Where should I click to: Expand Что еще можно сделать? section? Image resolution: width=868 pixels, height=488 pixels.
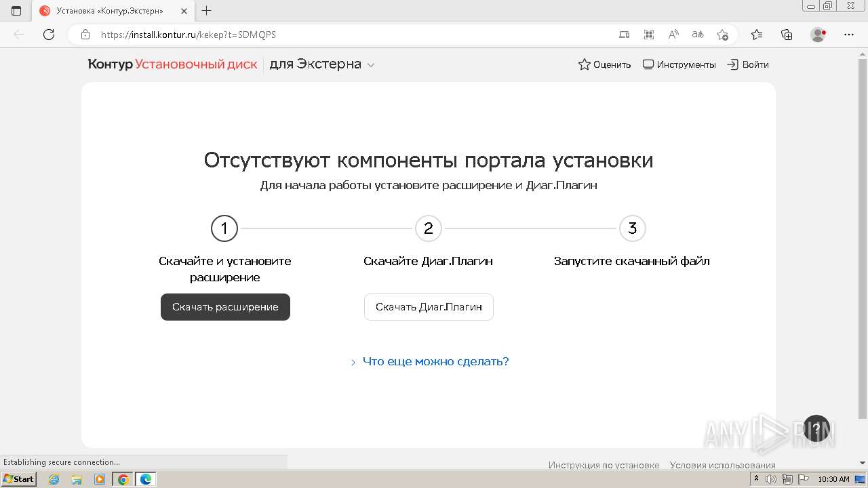[x=430, y=361]
